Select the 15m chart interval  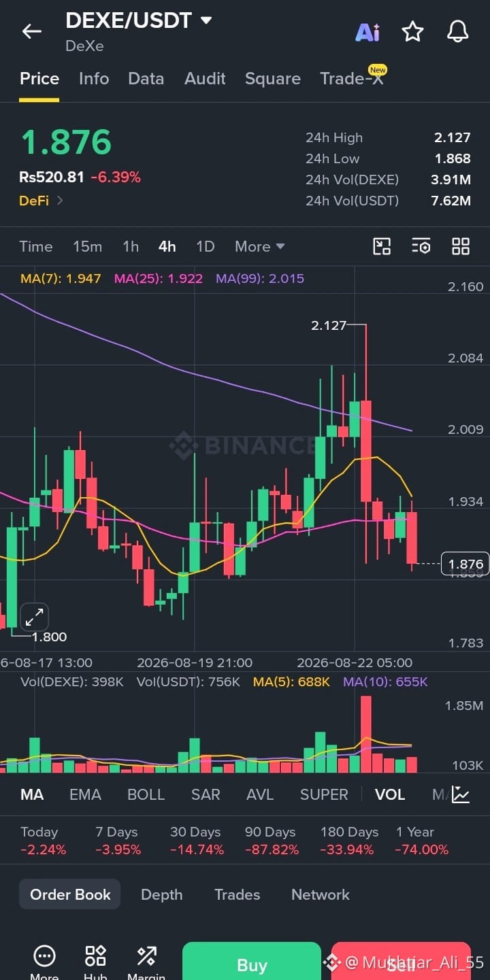(x=87, y=246)
